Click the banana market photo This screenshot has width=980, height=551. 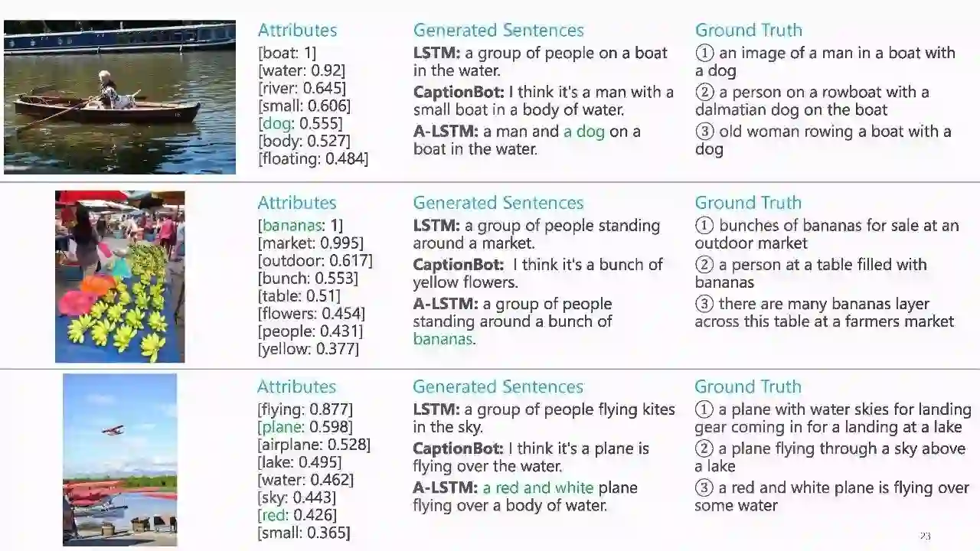(x=119, y=276)
